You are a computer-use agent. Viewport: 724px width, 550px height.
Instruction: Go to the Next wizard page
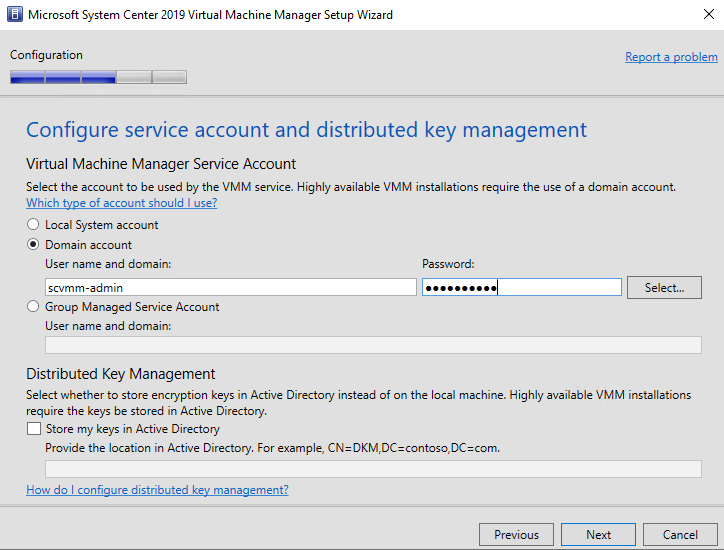[x=598, y=534]
